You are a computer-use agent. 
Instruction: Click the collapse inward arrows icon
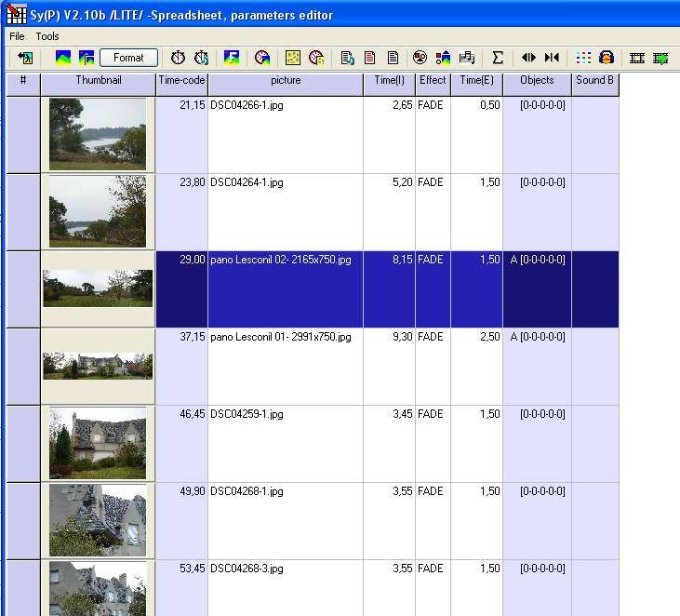[x=552, y=58]
